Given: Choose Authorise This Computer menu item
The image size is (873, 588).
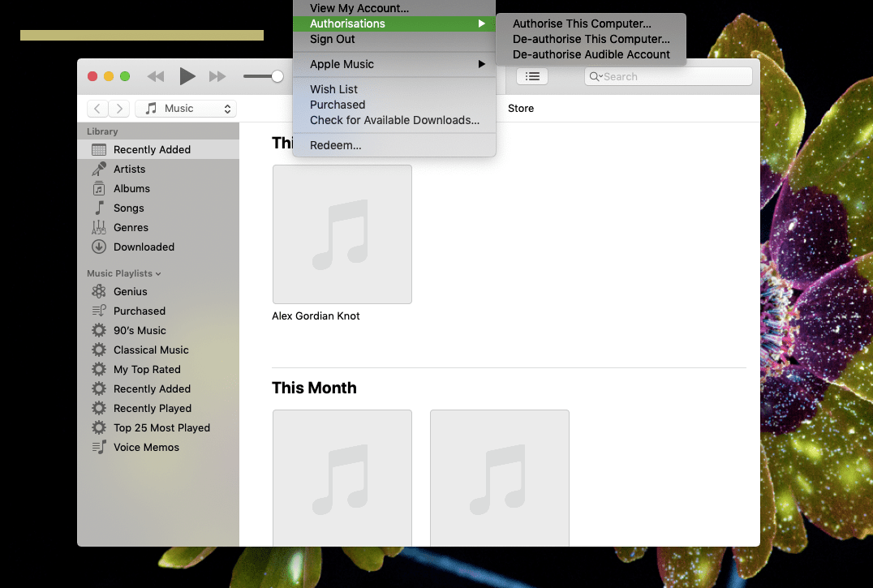Looking at the screenshot, I should [x=582, y=24].
